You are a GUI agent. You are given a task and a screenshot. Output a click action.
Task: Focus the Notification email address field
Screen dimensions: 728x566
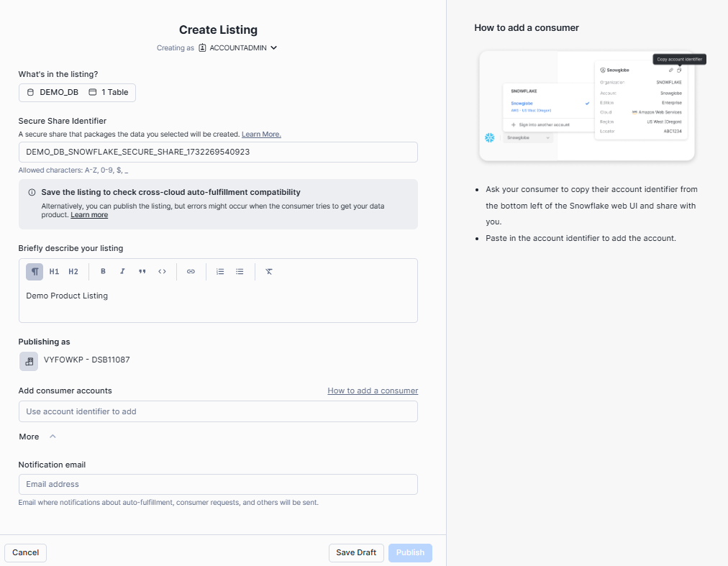pyautogui.click(x=218, y=484)
